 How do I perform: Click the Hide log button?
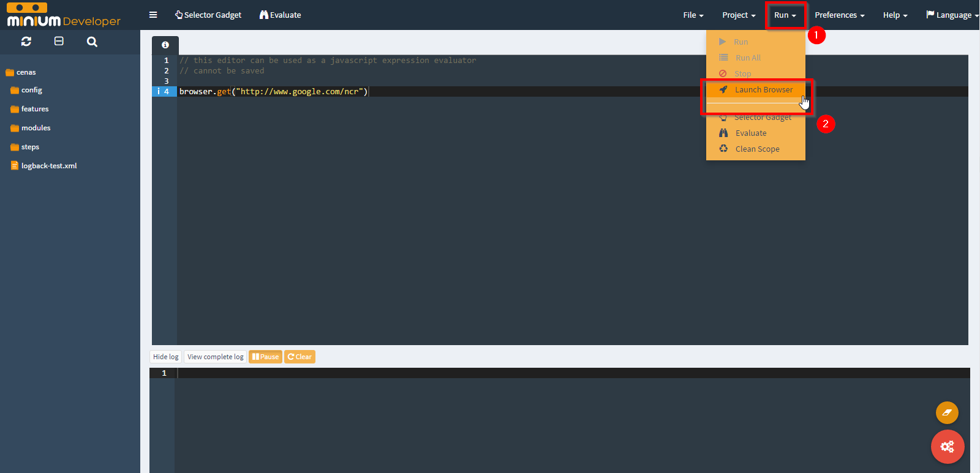(165, 357)
